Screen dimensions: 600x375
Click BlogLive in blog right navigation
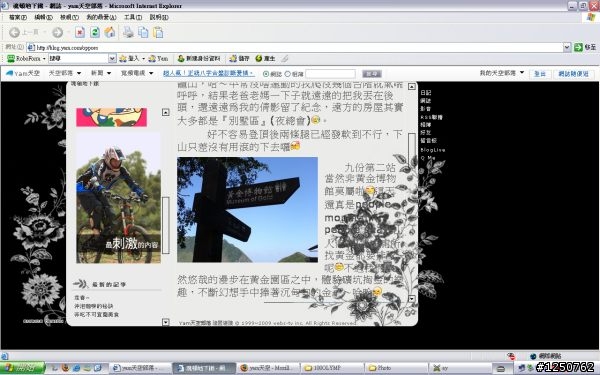tap(433, 150)
